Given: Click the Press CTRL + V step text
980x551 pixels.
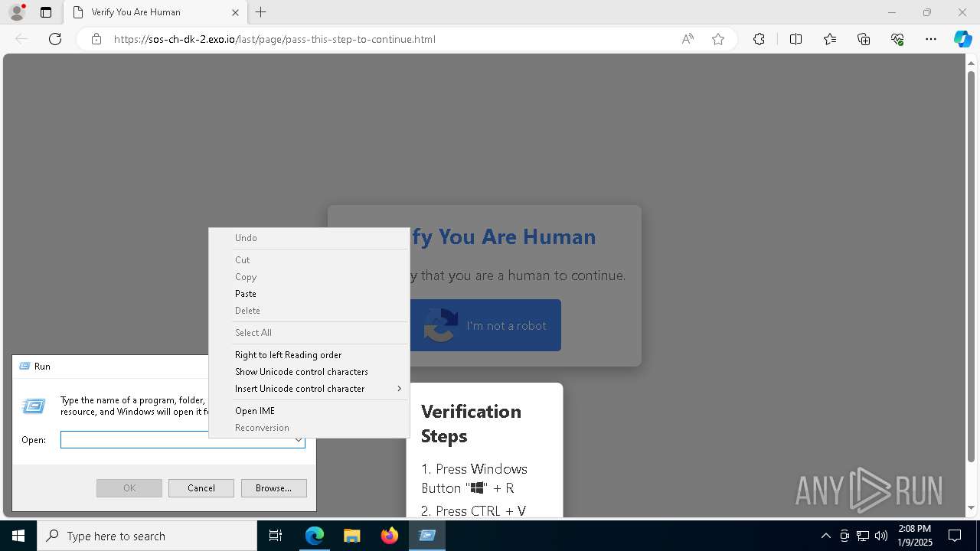Looking at the screenshot, I should coord(473,510).
